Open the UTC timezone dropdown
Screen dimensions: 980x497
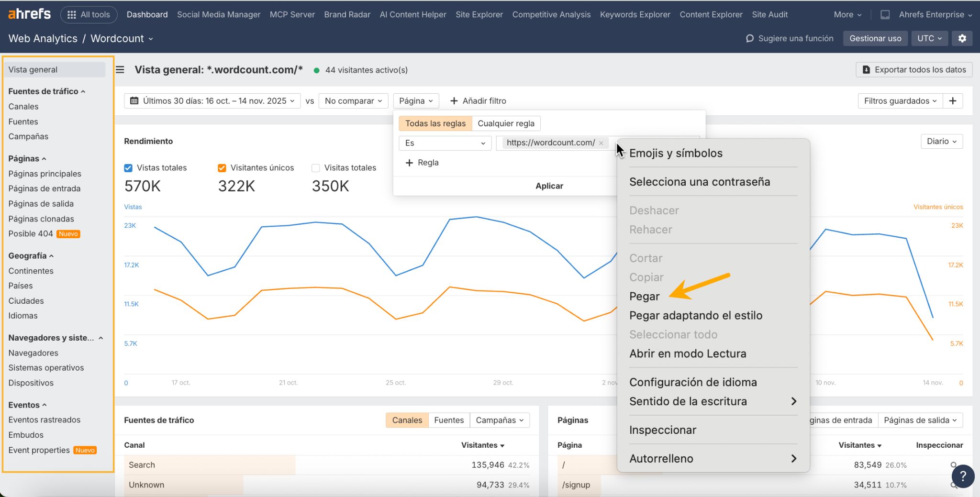click(x=929, y=38)
